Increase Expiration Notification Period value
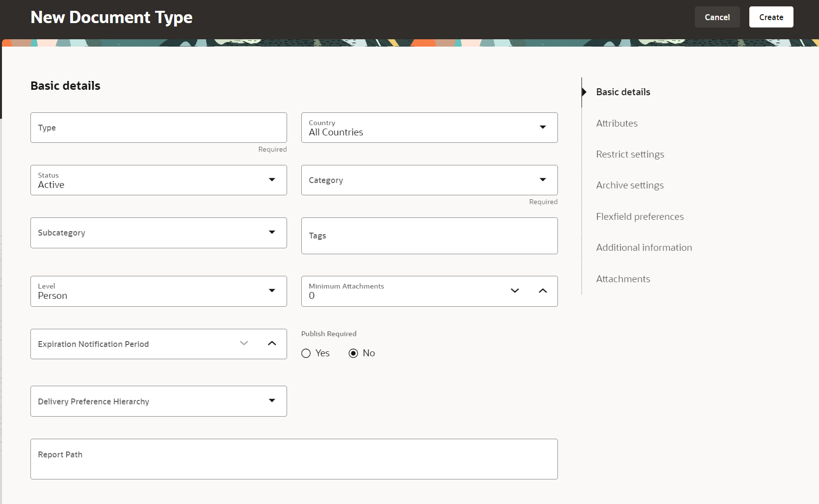Viewport: 819px width, 504px height. 272,343
